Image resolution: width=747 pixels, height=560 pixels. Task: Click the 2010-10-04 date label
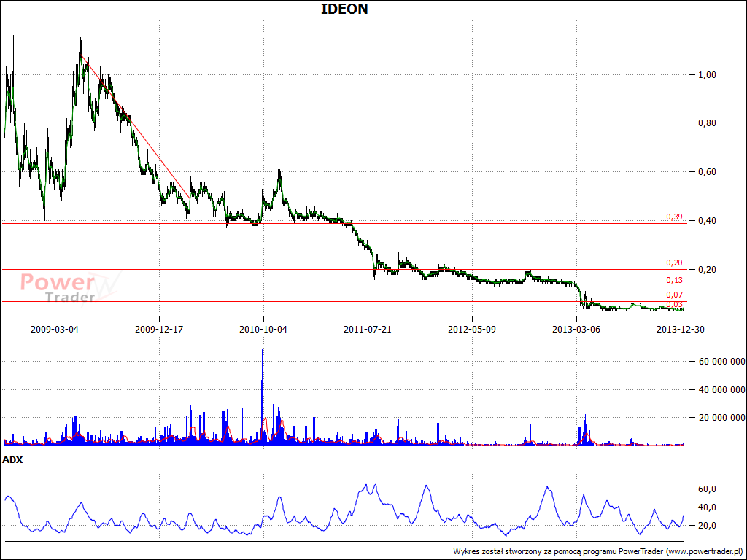[x=263, y=329]
